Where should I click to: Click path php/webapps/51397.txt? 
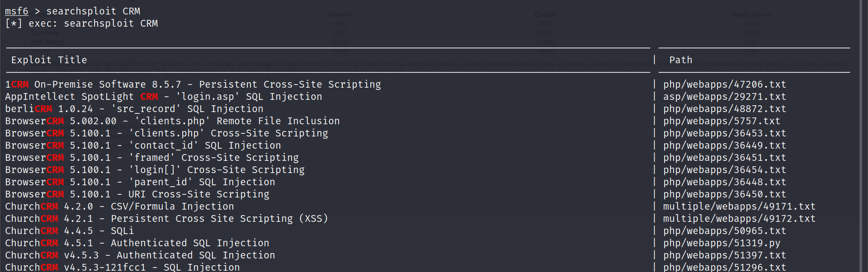[725, 255]
